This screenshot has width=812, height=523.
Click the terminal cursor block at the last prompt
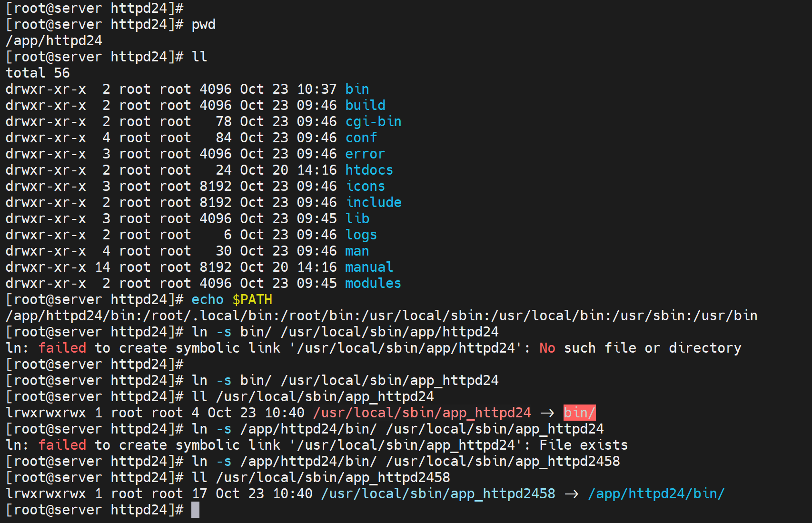[195, 510]
